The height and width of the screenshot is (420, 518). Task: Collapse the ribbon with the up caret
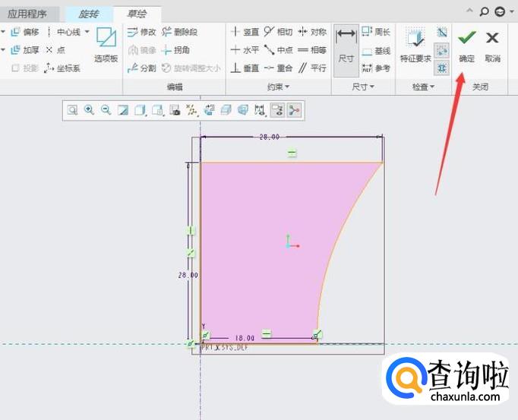pos(469,11)
